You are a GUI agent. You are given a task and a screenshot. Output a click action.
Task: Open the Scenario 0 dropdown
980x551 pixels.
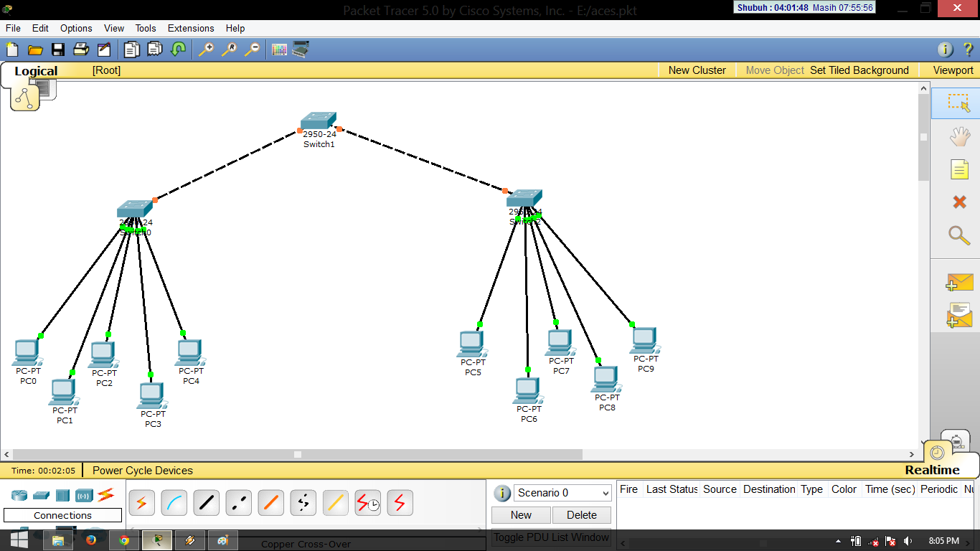tap(562, 493)
